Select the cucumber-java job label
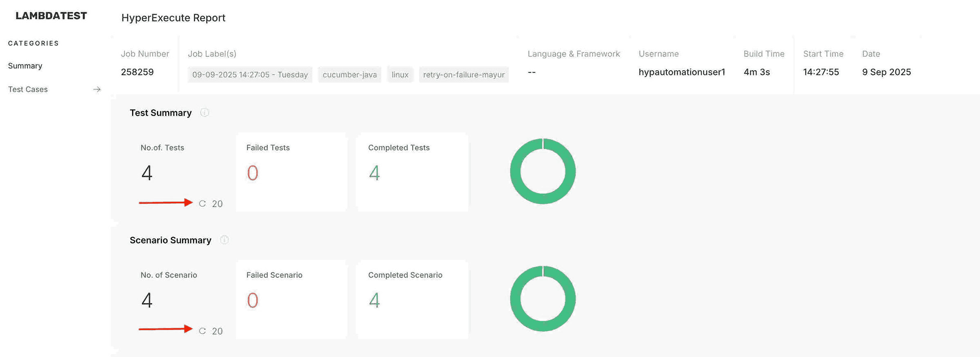This screenshot has width=980, height=357. 349,75
